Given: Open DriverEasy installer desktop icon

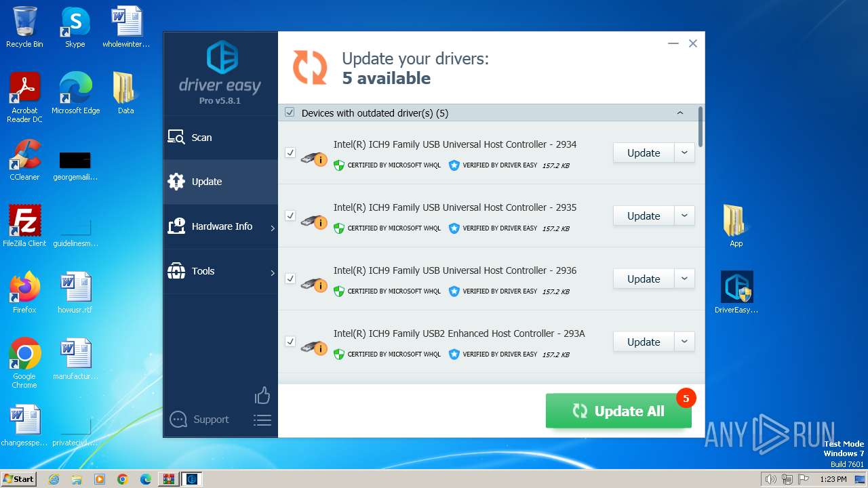Looking at the screenshot, I should (736, 293).
